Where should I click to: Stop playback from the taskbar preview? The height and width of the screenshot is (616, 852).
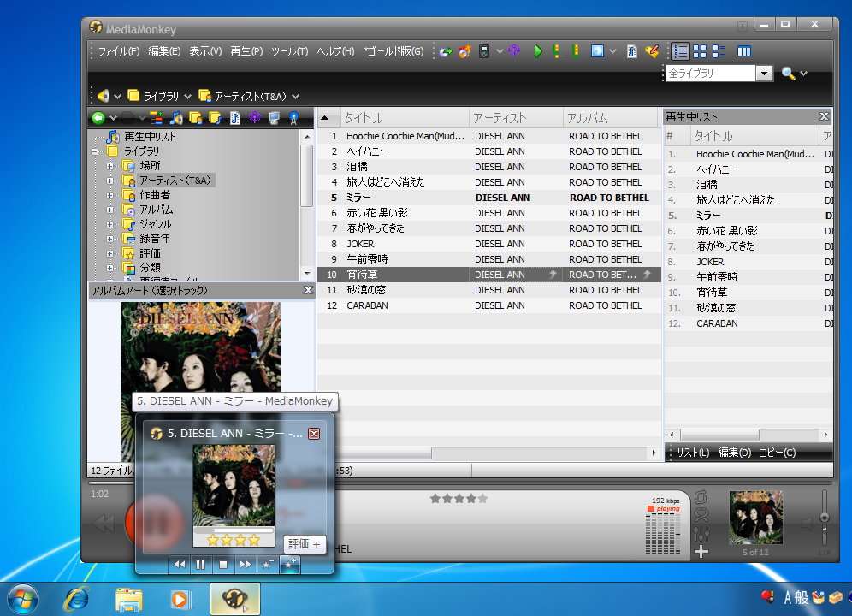click(x=222, y=565)
